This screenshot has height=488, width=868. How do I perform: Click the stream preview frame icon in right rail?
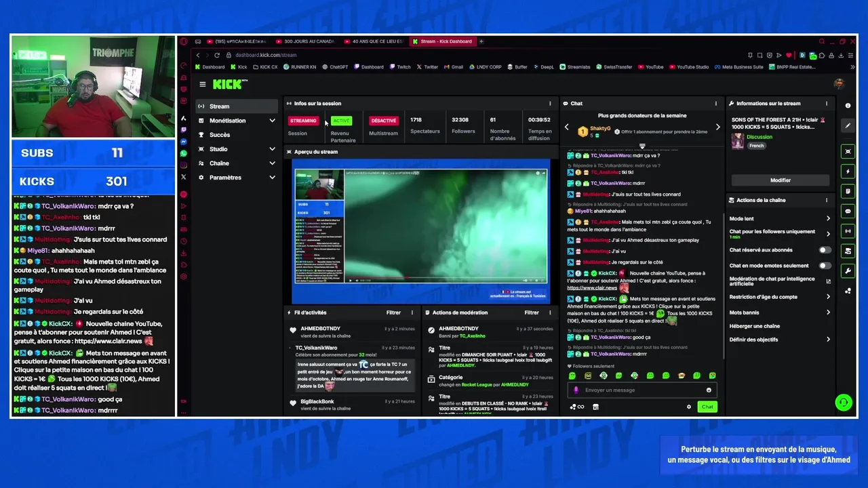(x=848, y=151)
